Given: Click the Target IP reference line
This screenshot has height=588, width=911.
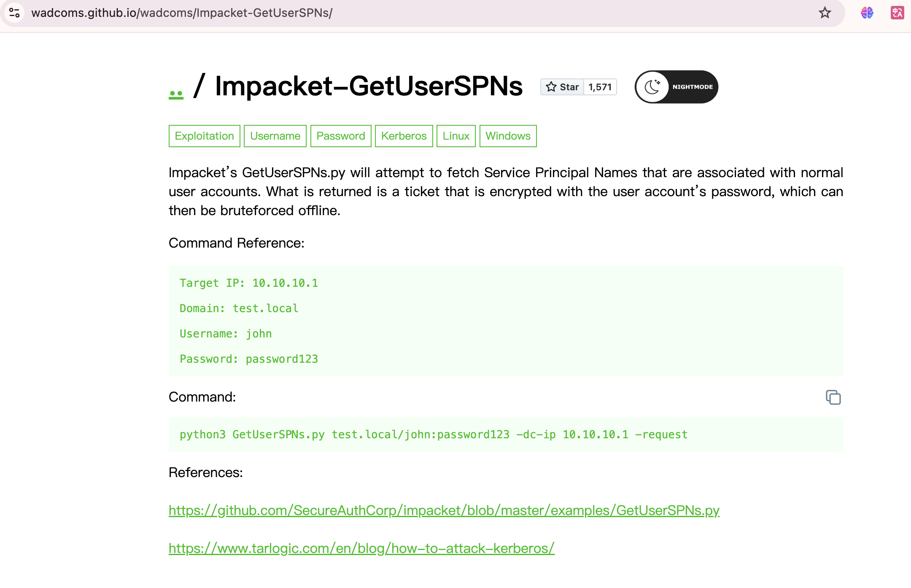Looking at the screenshot, I should (x=249, y=283).
